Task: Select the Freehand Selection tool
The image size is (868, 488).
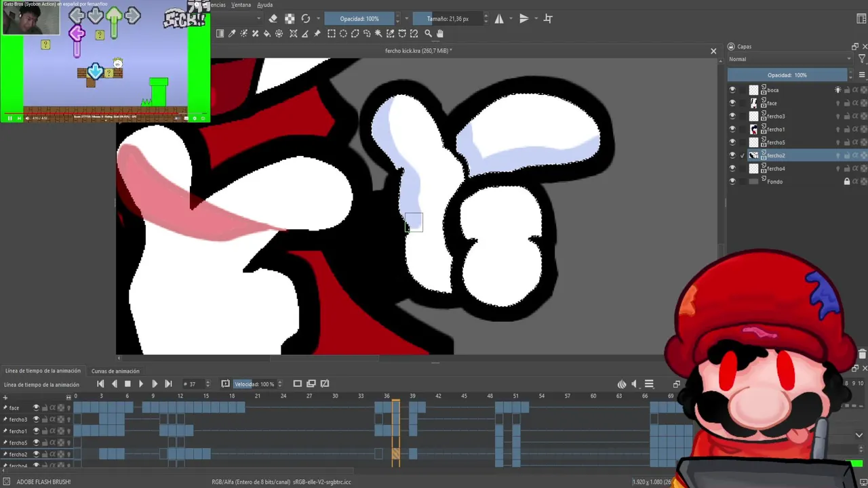Action: coord(367,33)
